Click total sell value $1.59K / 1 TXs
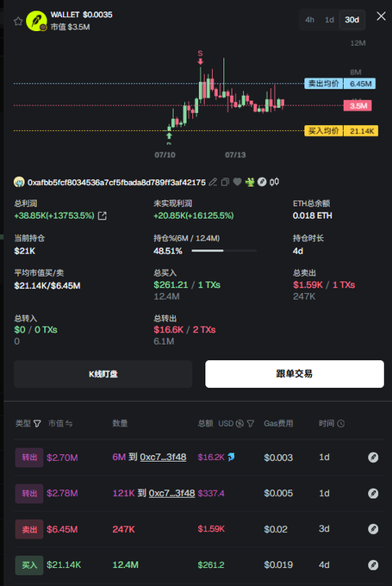392x586 pixels. click(x=324, y=284)
